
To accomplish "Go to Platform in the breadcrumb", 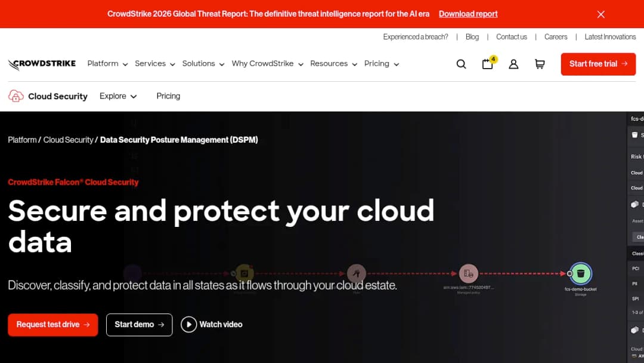I will 22,140.
